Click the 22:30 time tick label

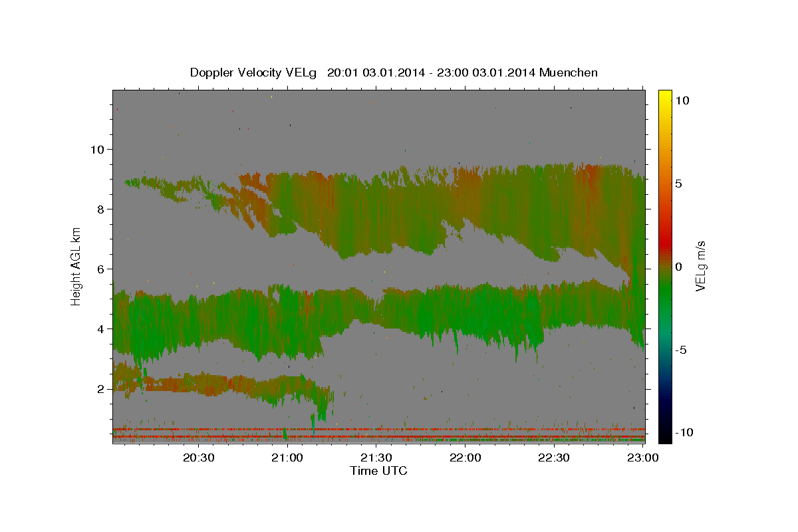(x=554, y=458)
